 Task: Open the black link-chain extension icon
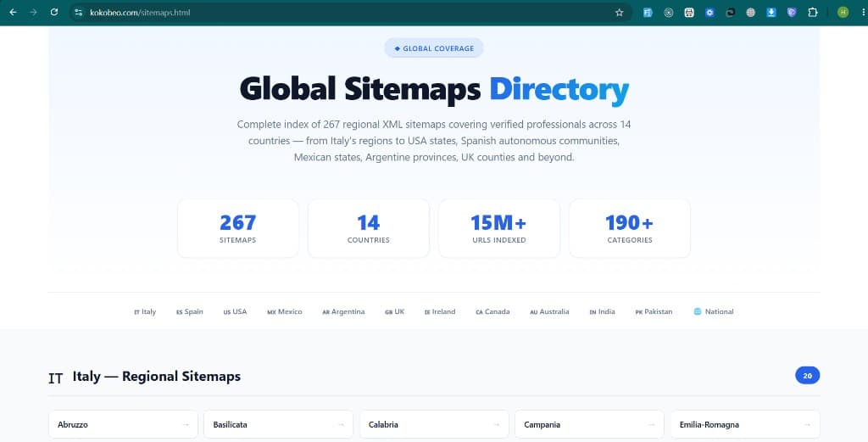730,12
